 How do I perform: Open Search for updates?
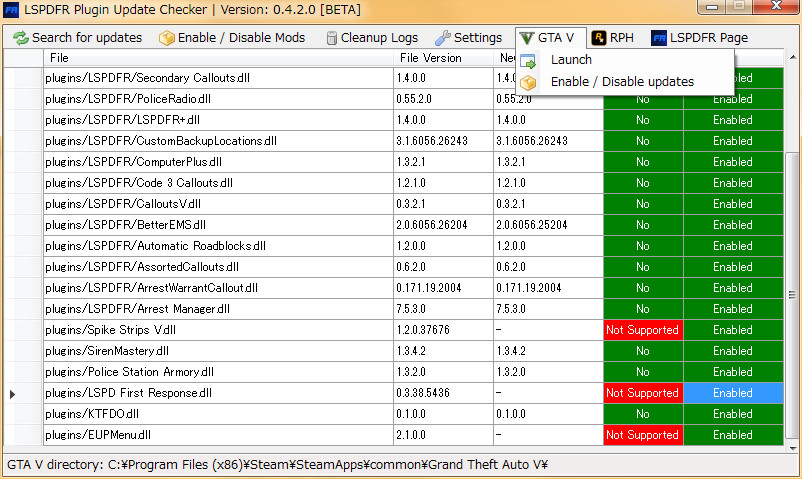[78, 38]
